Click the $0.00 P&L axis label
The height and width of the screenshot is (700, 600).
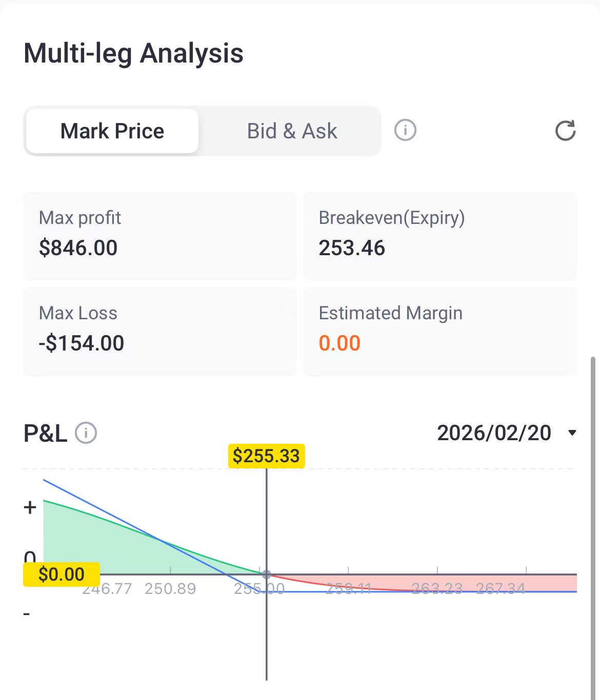point(61,574)
